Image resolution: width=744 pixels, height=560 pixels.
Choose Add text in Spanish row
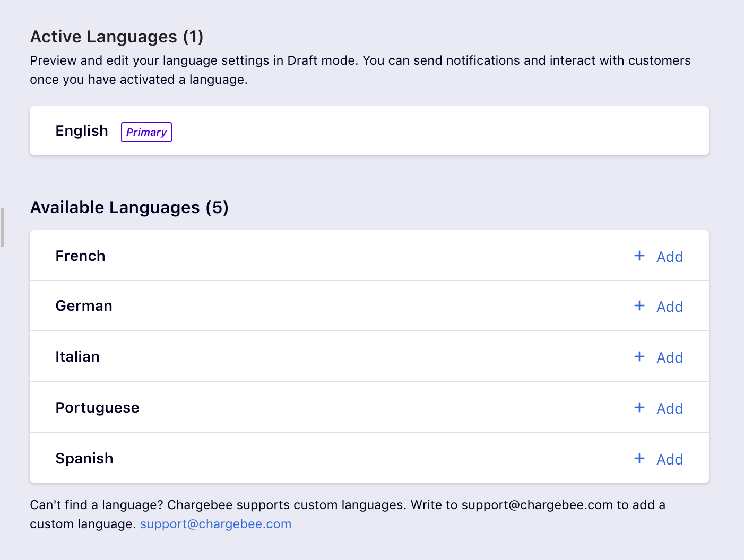(x=669, y=459)
